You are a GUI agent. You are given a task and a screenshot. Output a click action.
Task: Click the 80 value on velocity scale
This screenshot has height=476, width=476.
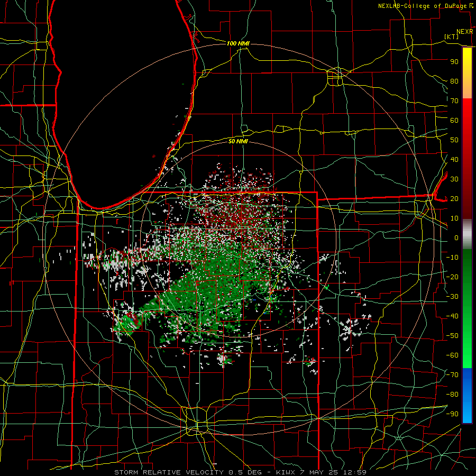pyautogui.click(x=454, y=81)
